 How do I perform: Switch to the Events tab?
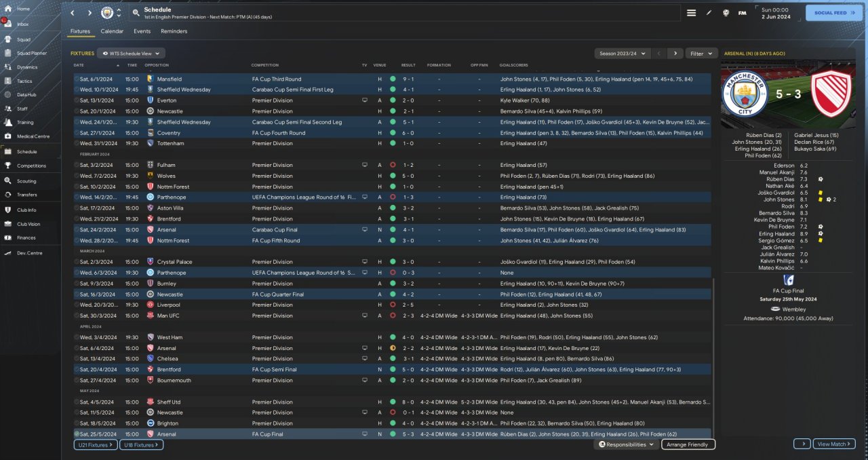pyautogui.click(x=142, y=31)
